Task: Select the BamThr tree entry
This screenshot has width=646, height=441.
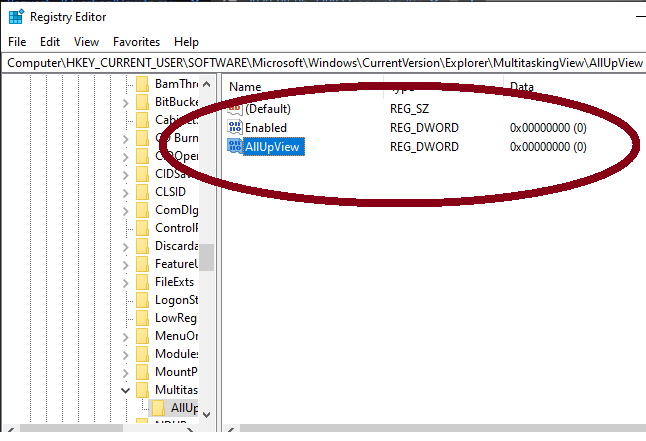Action: tap(176, 84)
